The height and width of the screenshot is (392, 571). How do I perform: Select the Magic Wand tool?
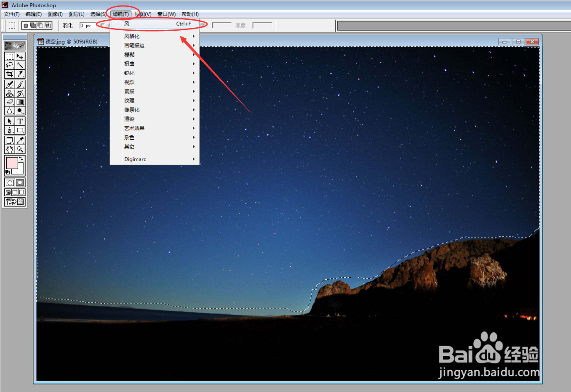point(20,65)
